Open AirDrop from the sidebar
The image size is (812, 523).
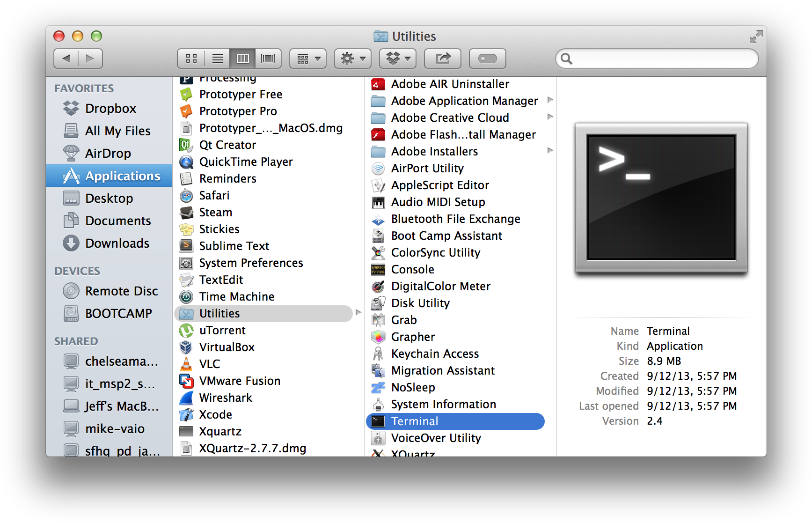click(x=109, y=153)
